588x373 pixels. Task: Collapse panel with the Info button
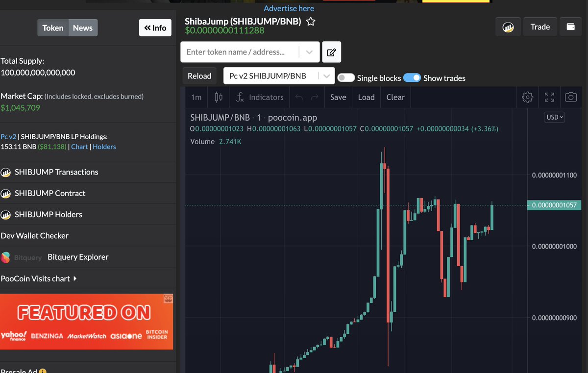pyautogui.click(x=155, y=28)
